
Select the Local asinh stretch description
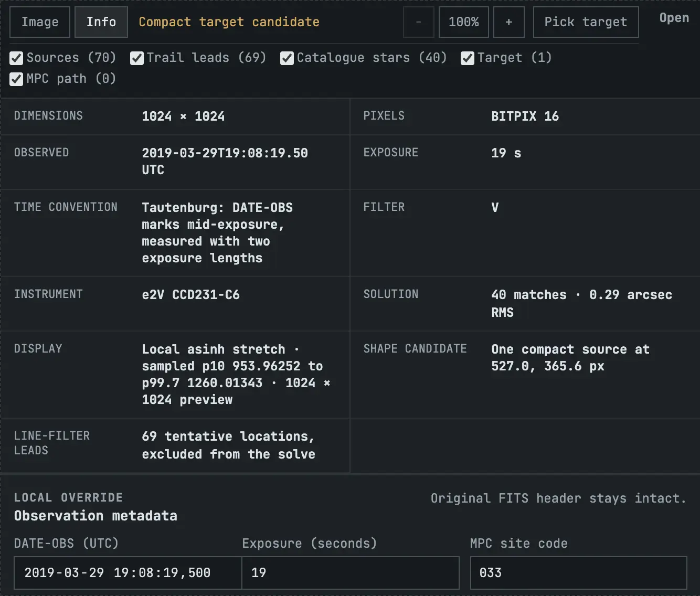[236, 375]
